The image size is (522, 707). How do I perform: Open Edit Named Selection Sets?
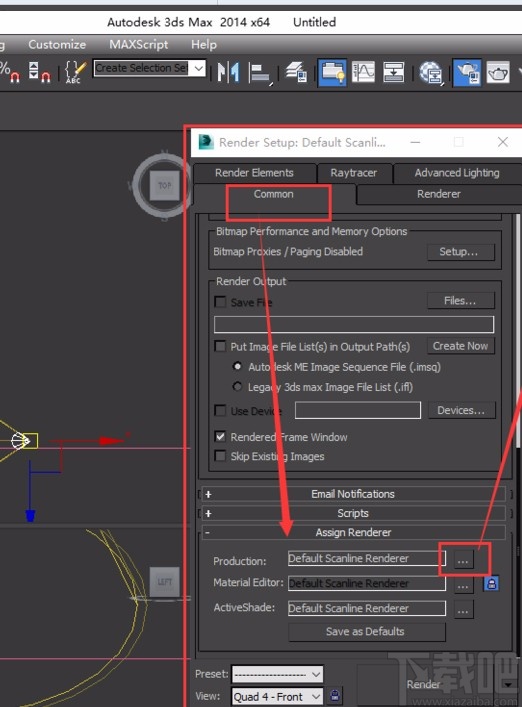75,72
